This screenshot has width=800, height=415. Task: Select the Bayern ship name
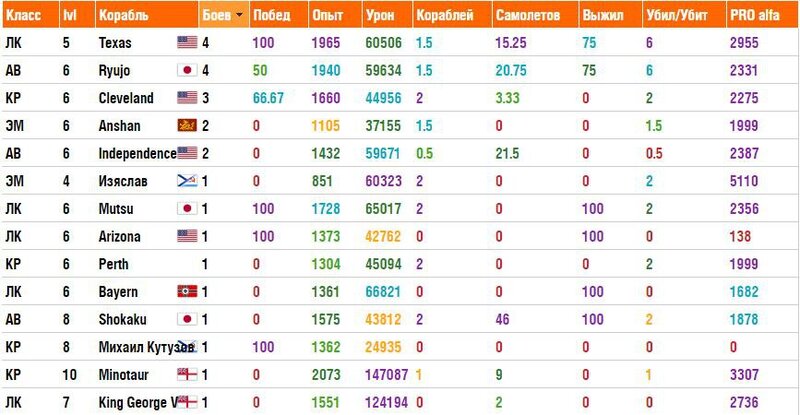[x=118, y=291]
